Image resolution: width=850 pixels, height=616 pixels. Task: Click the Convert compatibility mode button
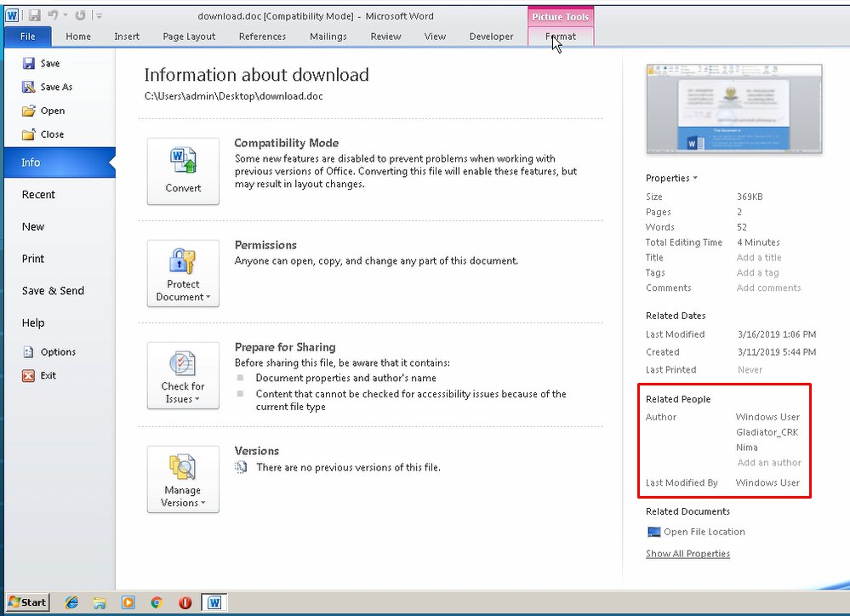(183, 171)
